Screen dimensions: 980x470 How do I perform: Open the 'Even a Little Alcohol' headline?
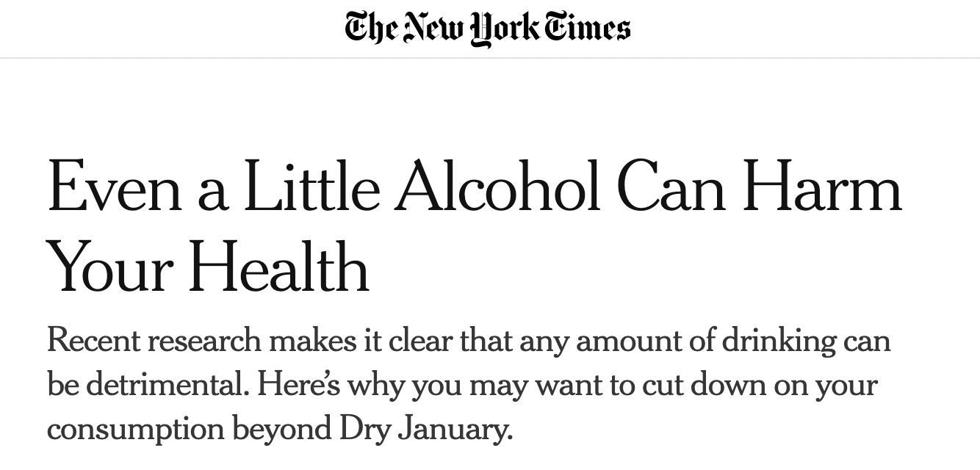475,226
